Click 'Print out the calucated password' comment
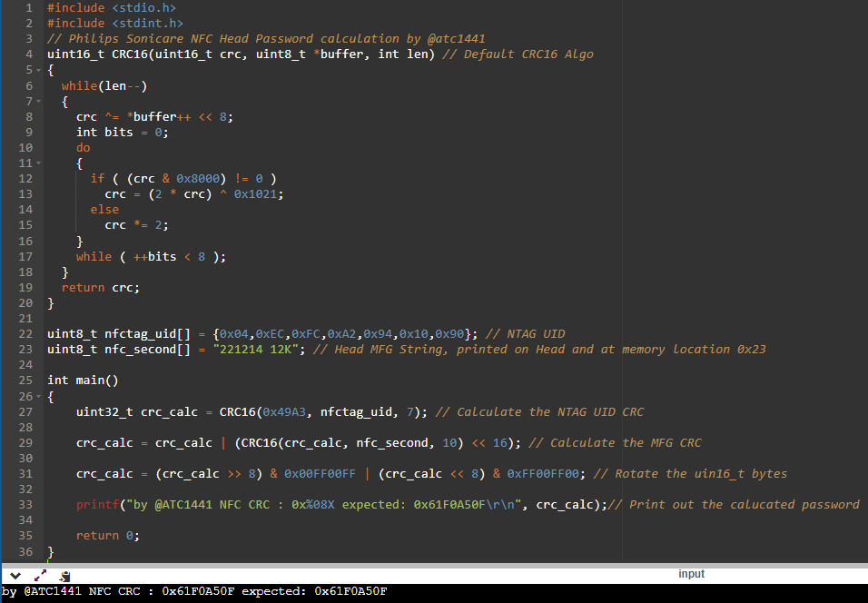The width and height of the screenshot is (868, 603). (x=734, y=504)
